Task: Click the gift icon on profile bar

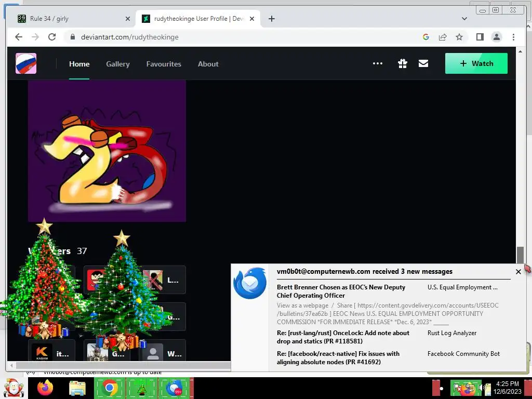Action: click(403, 63)
